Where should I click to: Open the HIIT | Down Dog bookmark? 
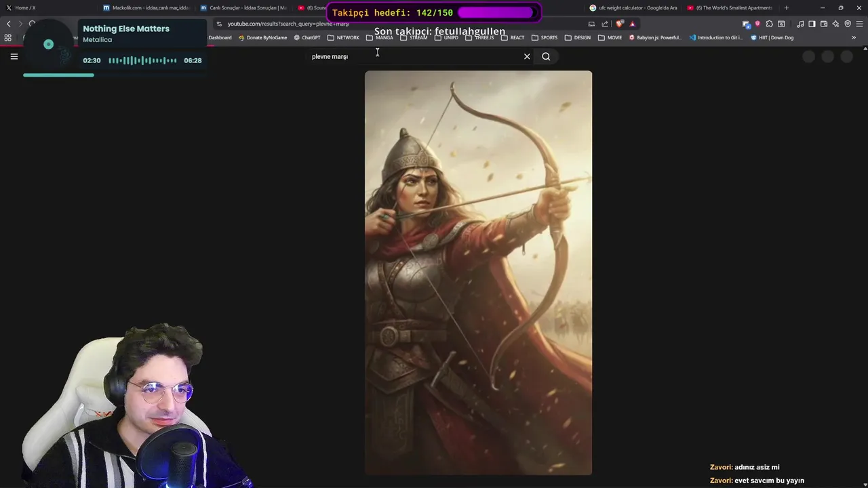[772, 37]
